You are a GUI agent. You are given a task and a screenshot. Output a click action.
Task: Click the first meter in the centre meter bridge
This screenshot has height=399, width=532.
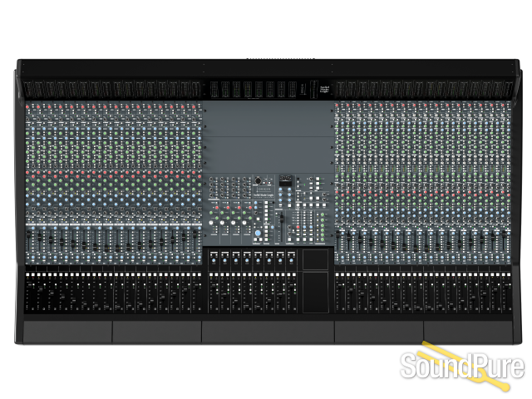point(214,90)
